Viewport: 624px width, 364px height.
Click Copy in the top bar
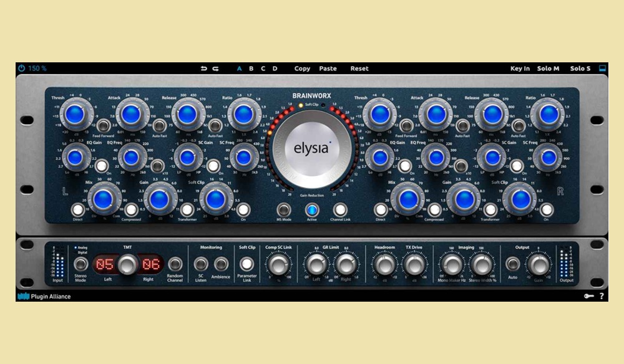click(302, 69)
